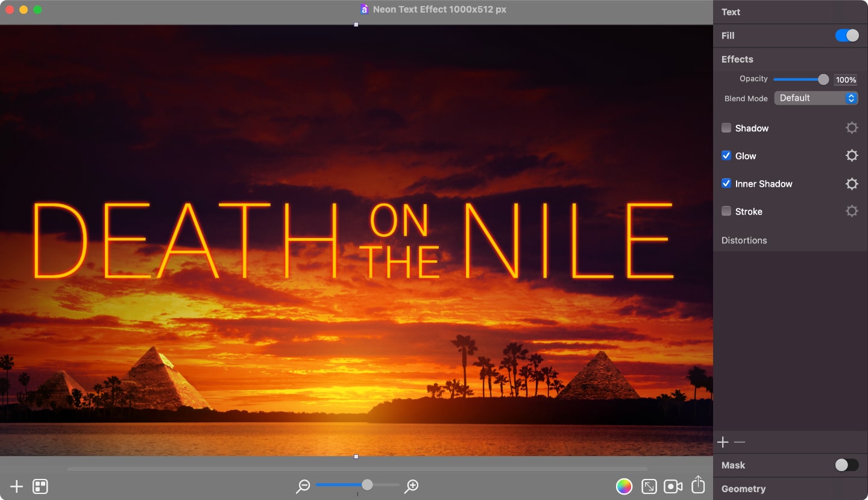Open the artboards grid icon

(x=40, y=486)
